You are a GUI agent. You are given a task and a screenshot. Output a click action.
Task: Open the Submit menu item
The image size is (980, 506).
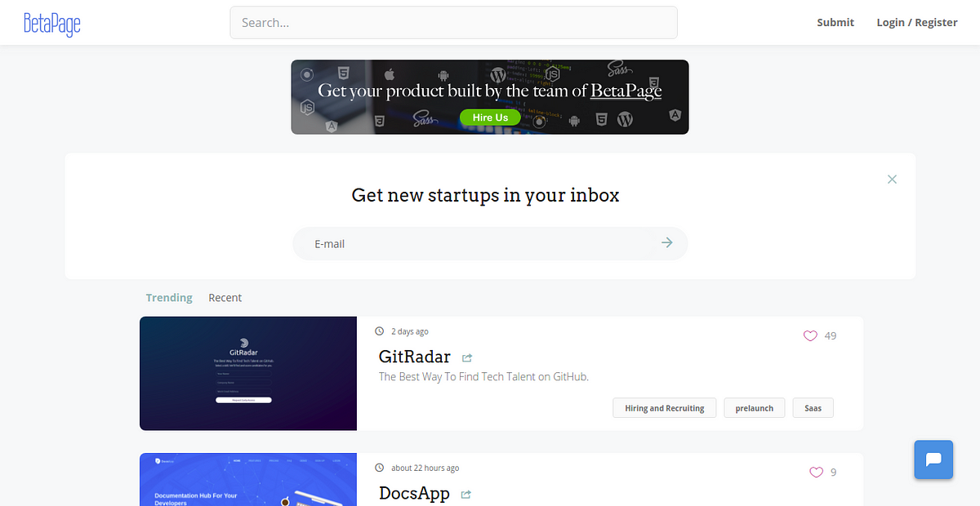point(835,22)
